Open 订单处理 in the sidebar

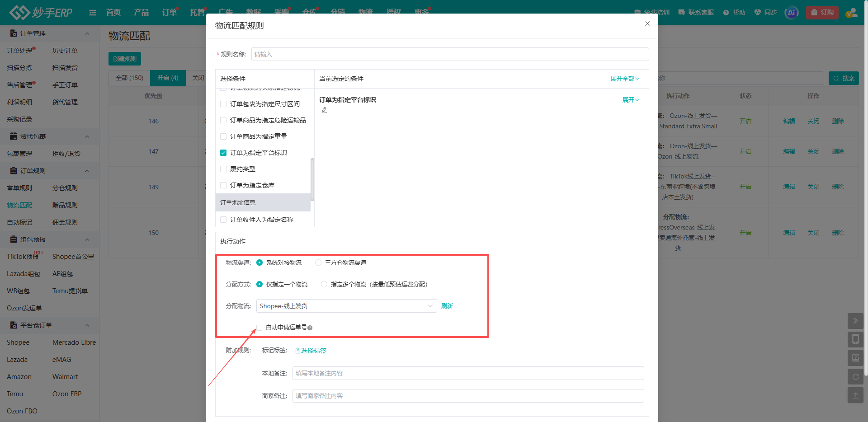pos(19,51)
